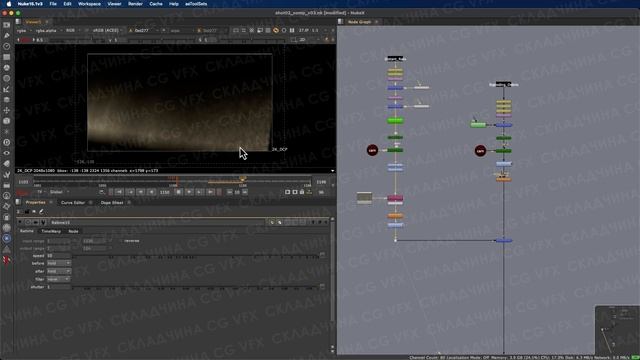Click the pencil icon in Properties toolbar
640x360 pixels.
pyautogui.click(x=41, y=211)
